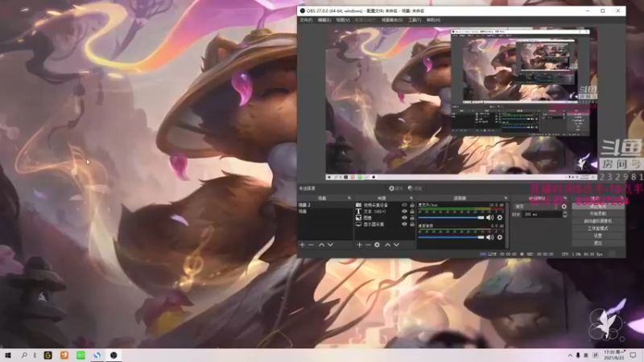Add a new source with the plus icon
The width and height of the screenshot is (644, 362).
359,245
